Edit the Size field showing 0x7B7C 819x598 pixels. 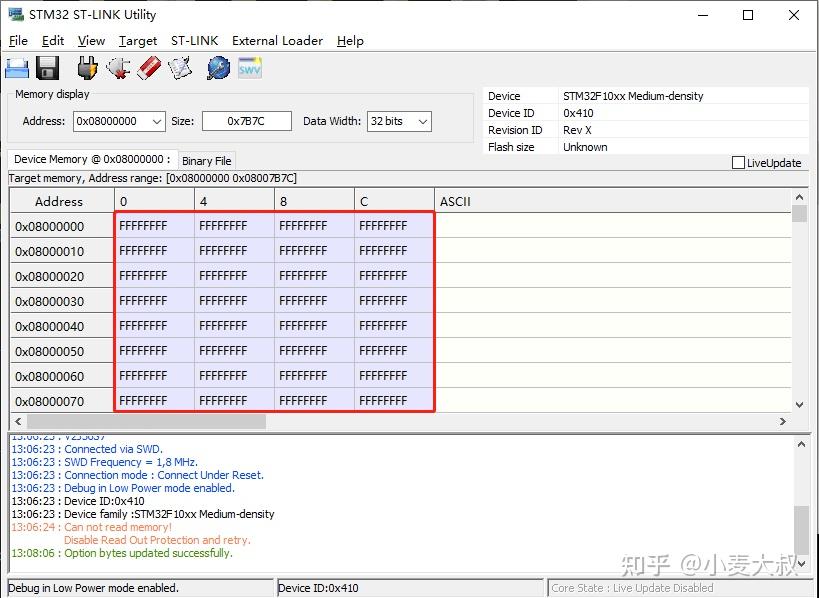pos(246,121)
